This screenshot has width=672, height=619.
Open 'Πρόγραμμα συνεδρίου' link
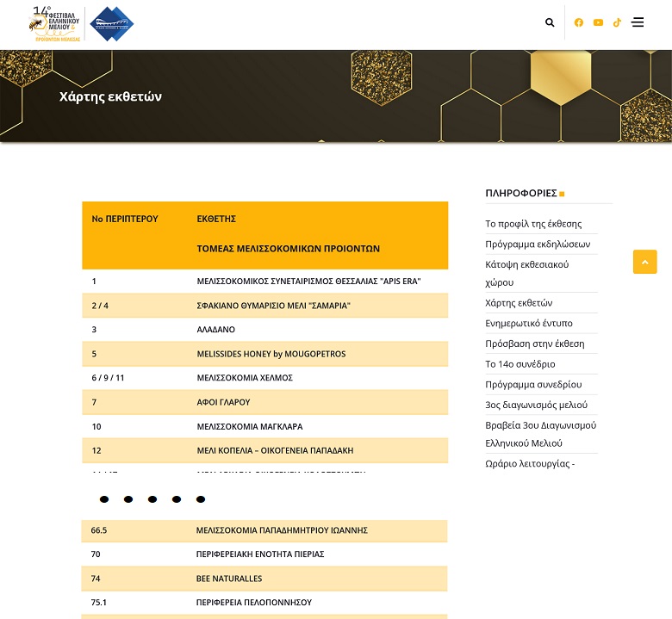click(x=533, y=384)
